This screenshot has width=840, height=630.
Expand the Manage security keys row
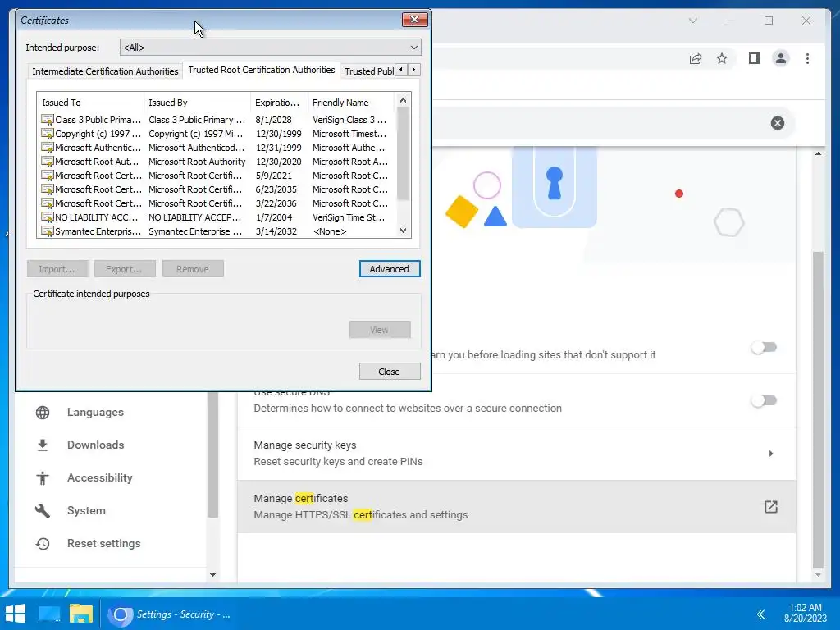(517, 453)
